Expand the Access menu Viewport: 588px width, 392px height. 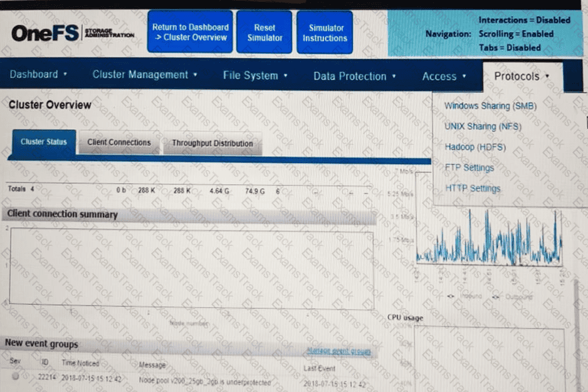tap(444, 76)
